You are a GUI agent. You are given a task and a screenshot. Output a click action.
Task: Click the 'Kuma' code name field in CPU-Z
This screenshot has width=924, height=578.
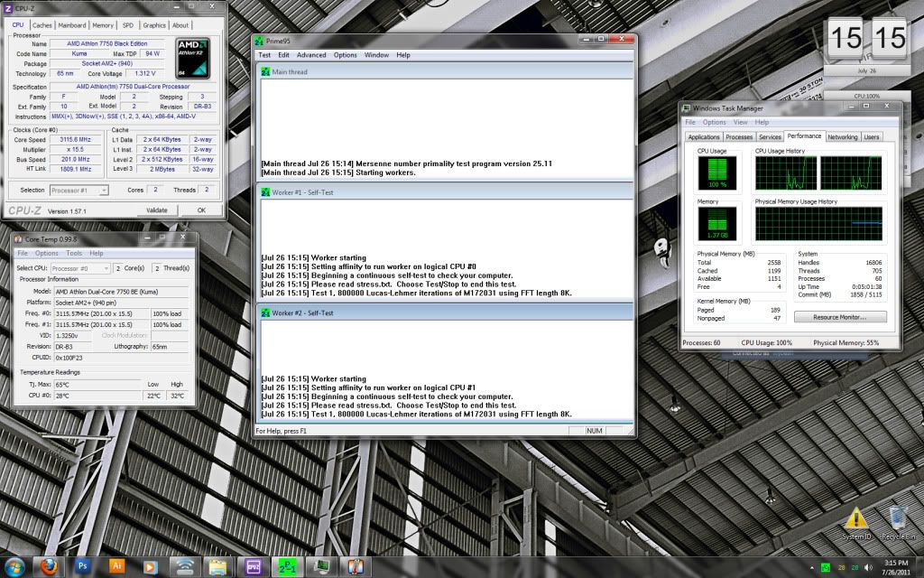point(79,53)
